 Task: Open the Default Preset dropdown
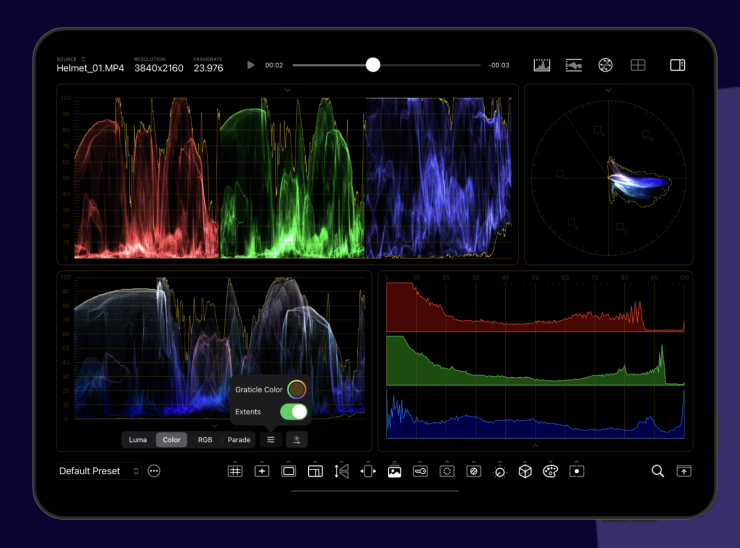[x=98, y=471]
